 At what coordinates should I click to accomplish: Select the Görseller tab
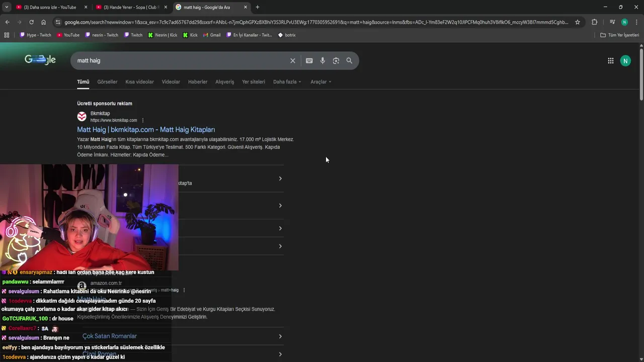[107, 82]
